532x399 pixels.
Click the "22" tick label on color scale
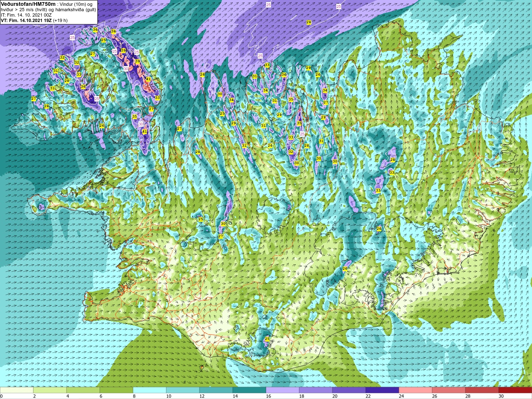(x=368, y=396)
